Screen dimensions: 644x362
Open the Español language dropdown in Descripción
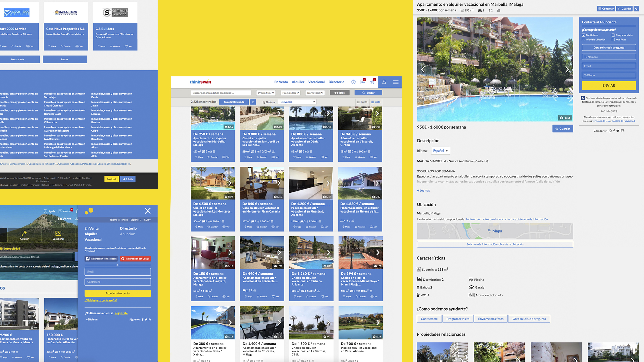pos(440,151)
